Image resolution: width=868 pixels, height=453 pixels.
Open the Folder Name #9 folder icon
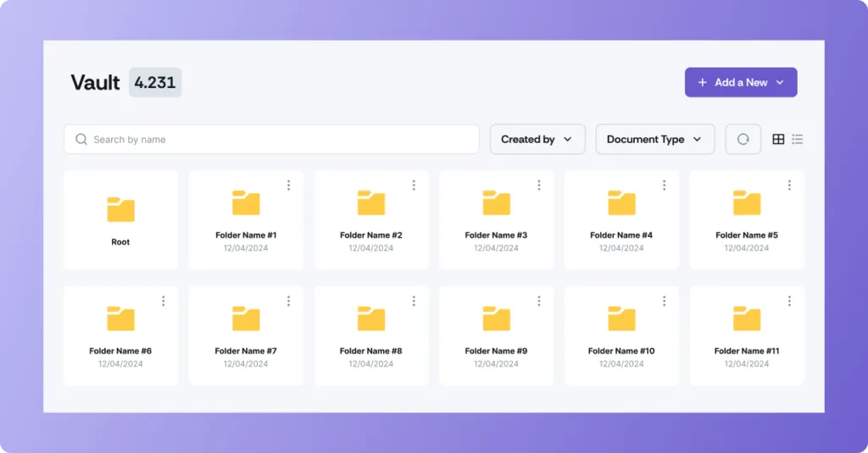tap(496, 318)
